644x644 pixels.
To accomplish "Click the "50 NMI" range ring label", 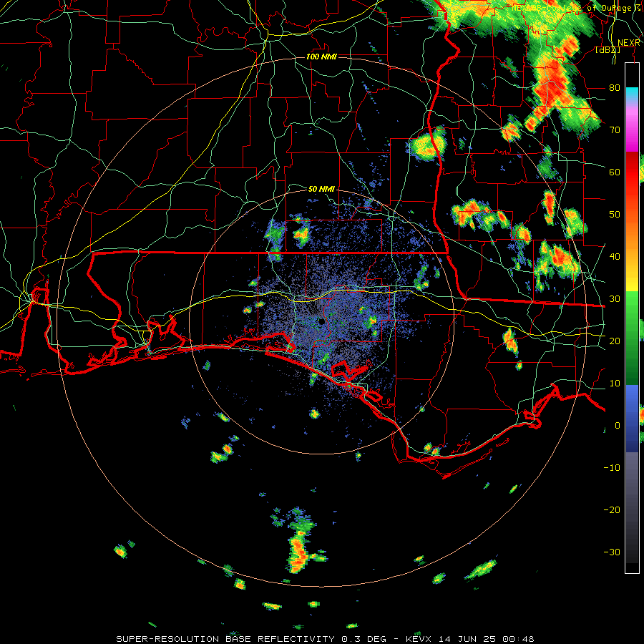I will [321, 190].
